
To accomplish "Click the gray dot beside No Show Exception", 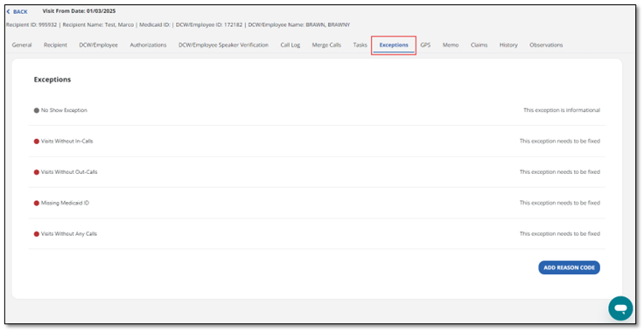I will [x=37, y=110].
